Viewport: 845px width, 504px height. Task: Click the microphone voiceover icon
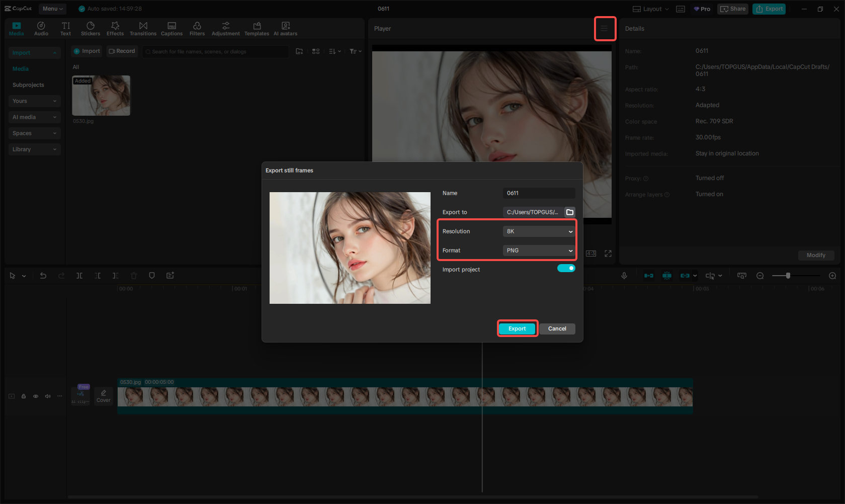(624, 276)
